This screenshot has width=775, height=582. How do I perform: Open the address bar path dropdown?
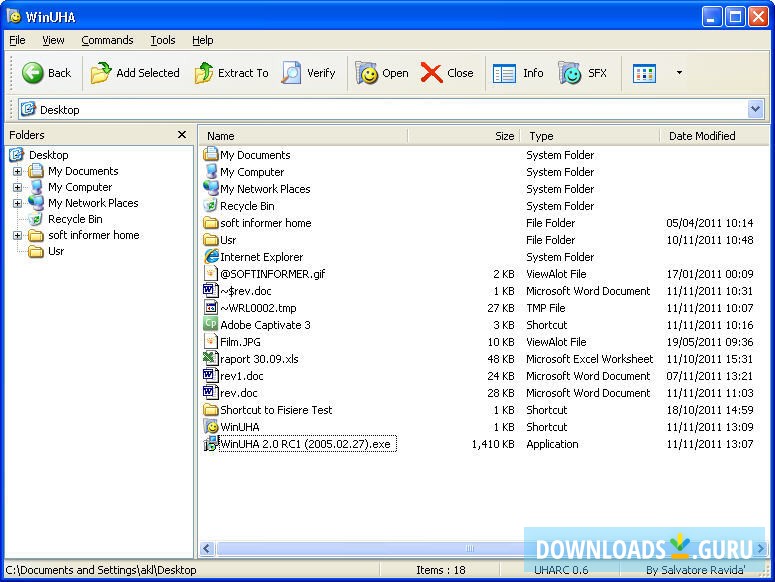[x=756, y=109]
